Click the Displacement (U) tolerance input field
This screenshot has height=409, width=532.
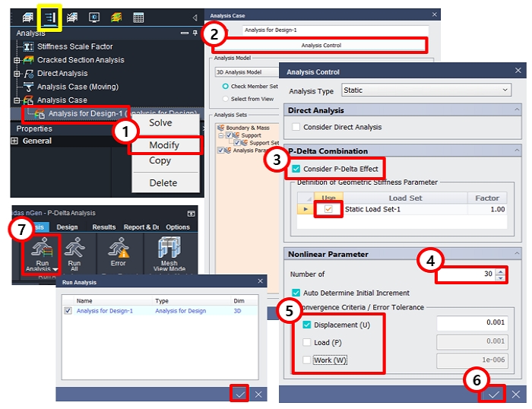[471, 323]
